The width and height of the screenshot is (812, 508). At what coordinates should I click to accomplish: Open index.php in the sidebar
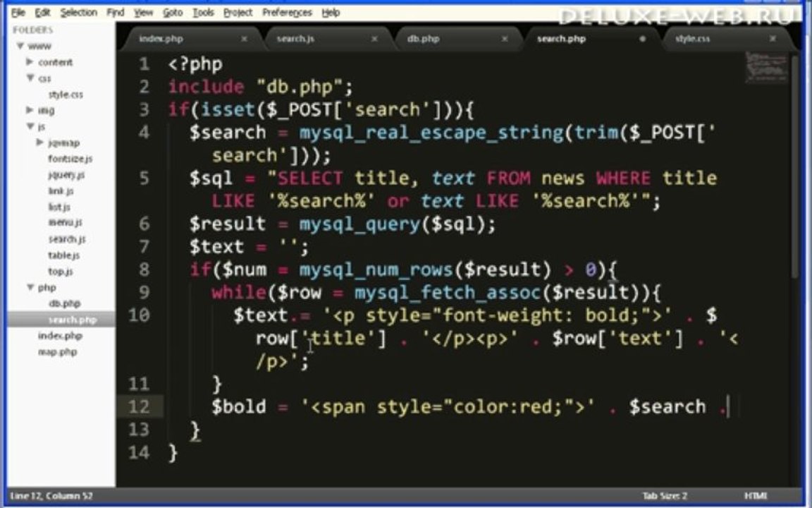(60, 335)
